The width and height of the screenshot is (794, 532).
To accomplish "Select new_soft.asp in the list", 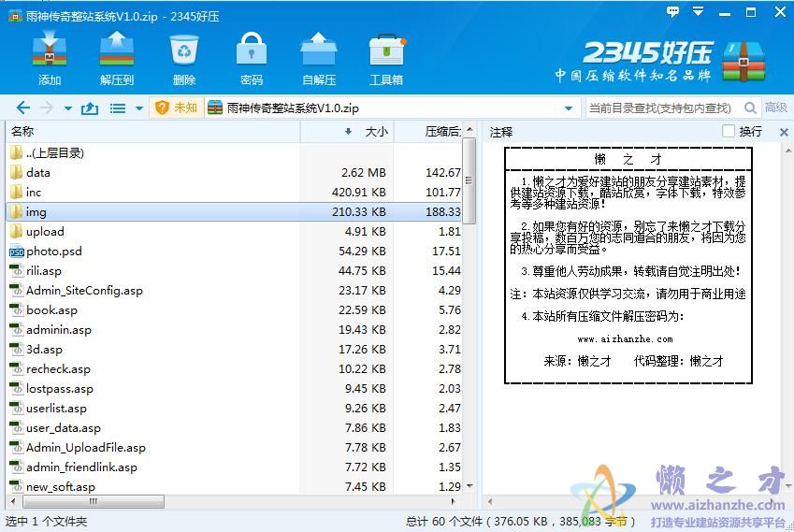I will click(234, 487).
